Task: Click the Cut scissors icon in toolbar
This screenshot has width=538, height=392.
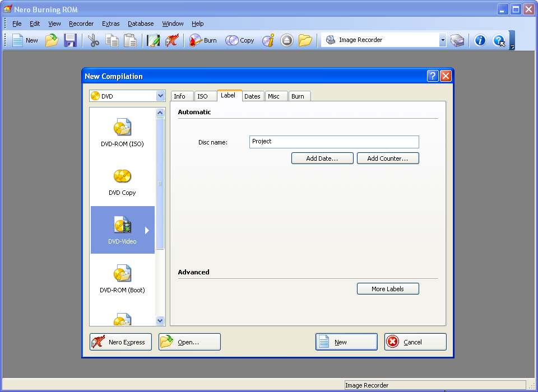Action: pyautogui.click(x=94, y=40)
